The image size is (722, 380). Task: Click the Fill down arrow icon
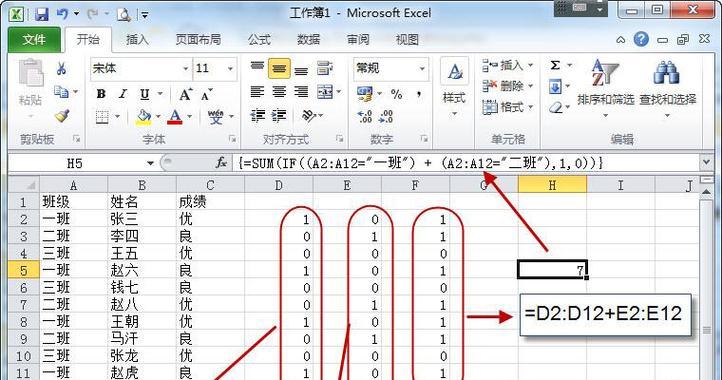coord(555,86)
